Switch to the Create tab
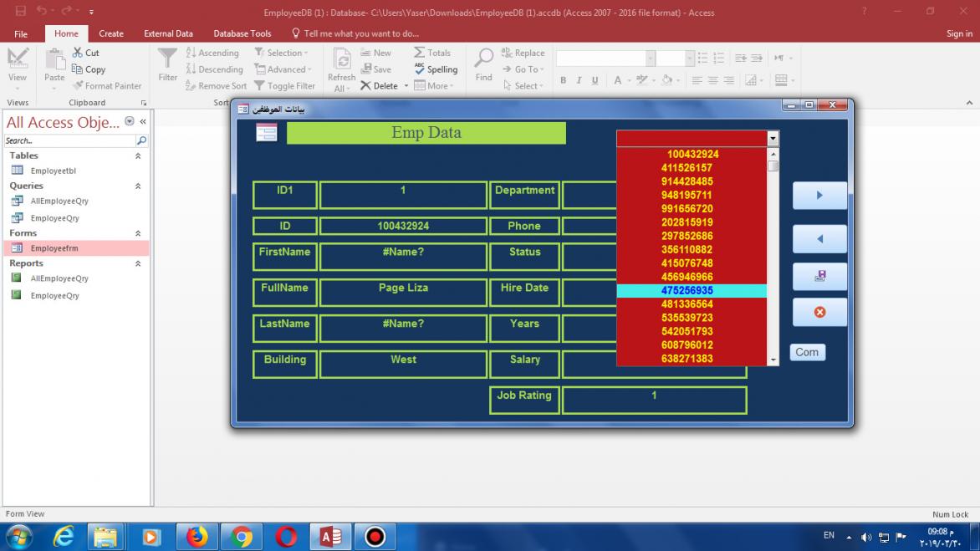 tap(111, 33)
